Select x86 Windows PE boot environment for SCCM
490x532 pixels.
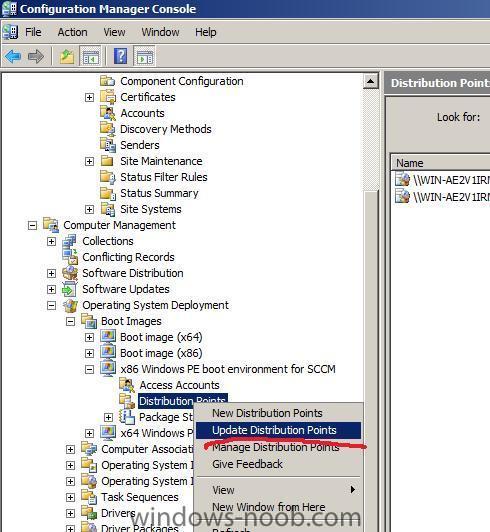pyautogui.click(x=228, y=369)
